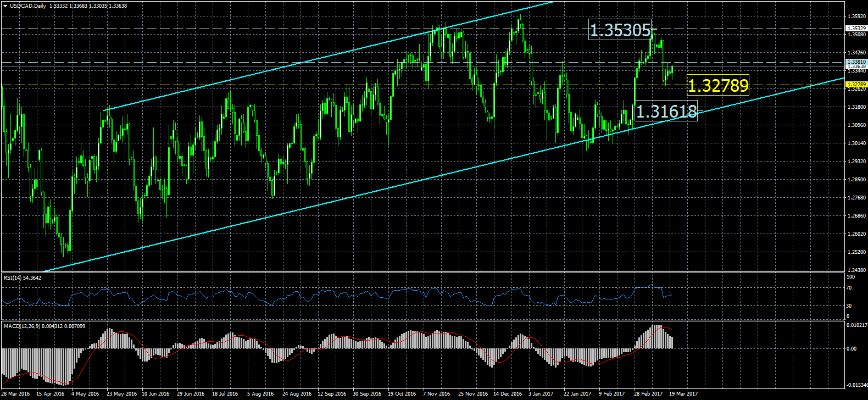Click the triangle arrow beside USDCAD,Daily
This screenshot has height=400, width=868.
pyautogui.click(x=5, y=6)
